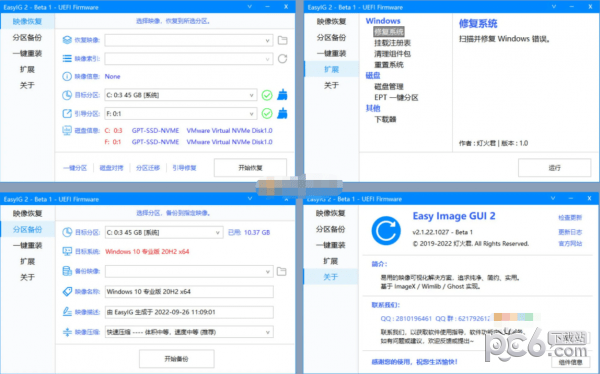The height and width of the screenshot is (374, 600).
Task: Click the 分区迁移 link
Action: tap(148, 168)
